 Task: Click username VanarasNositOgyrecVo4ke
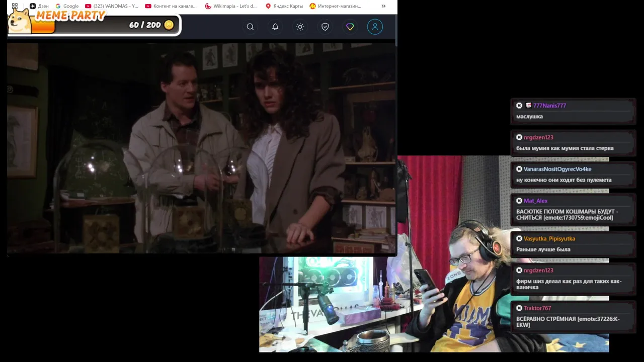tap(557, 169)
